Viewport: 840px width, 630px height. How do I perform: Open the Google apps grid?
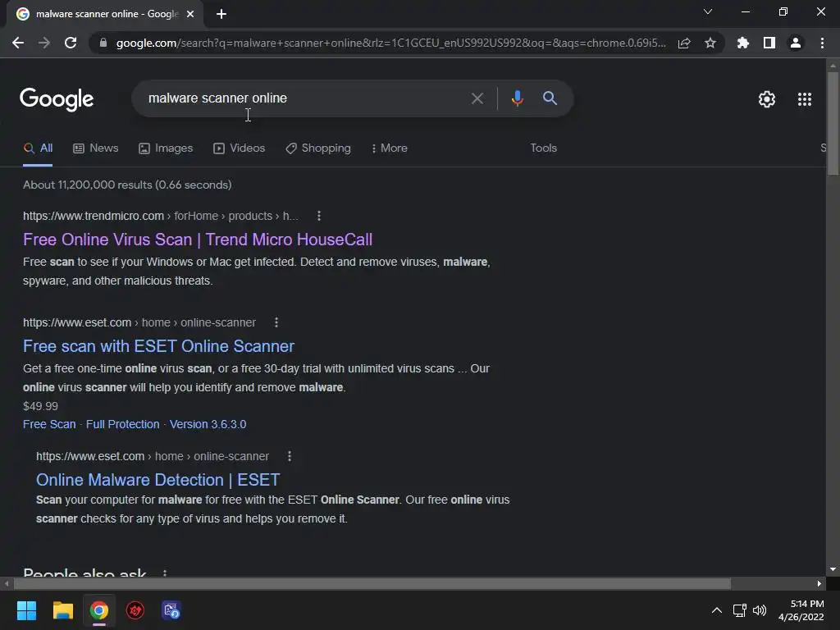click(x=805, y=99)
